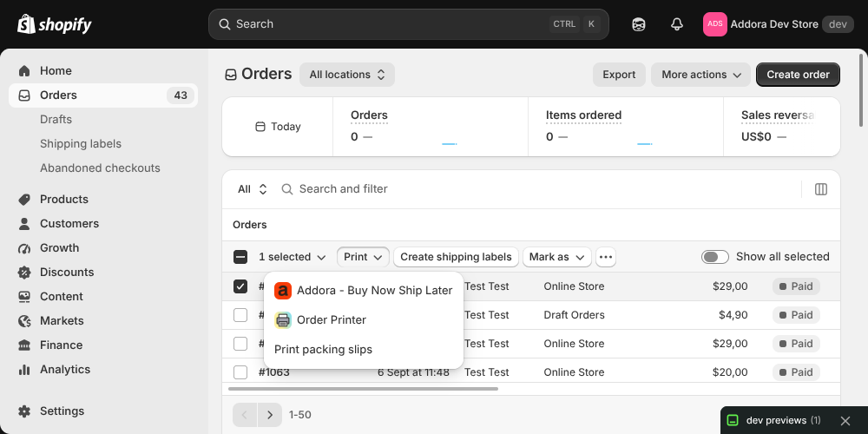The image size is (868, 434).
Task: Toggle Show all selected switch
Action: coord(715,257)
